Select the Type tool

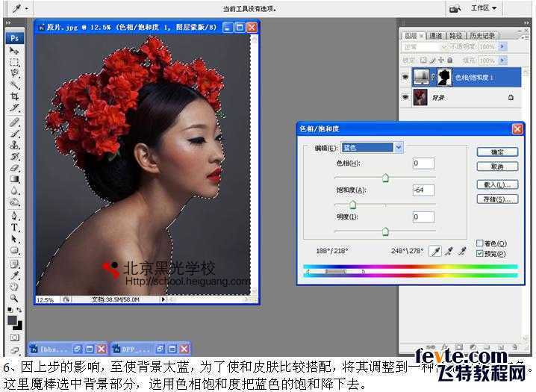(x=14, y=227)
